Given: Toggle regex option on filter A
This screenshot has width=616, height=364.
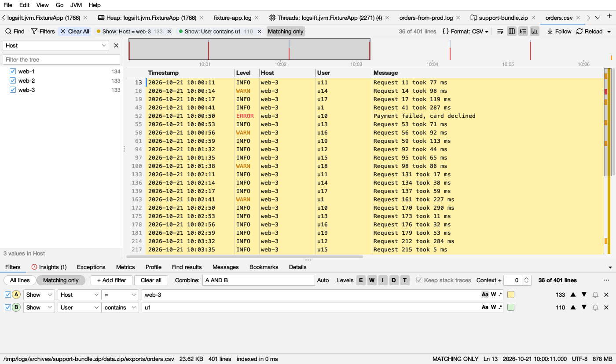Looking at the screenshot, I should (x=500, y=295).
